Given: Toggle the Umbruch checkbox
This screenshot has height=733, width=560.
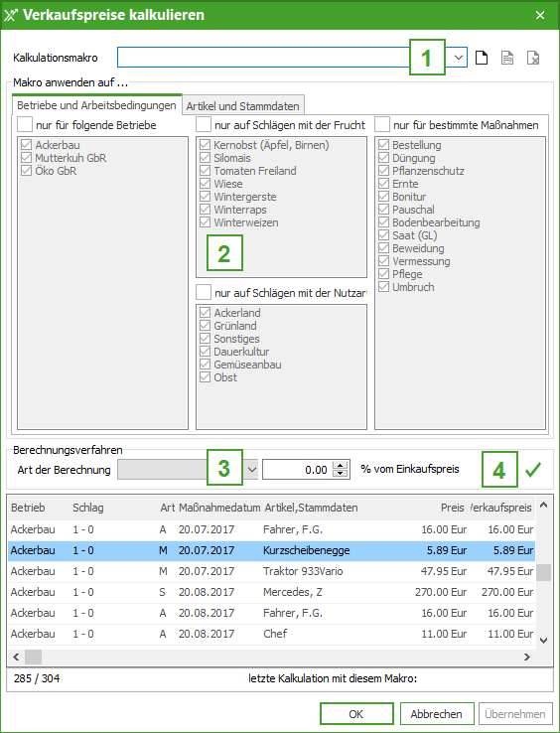Looking at the screenshot, I should pyautogui.click(x=383, y=287).
